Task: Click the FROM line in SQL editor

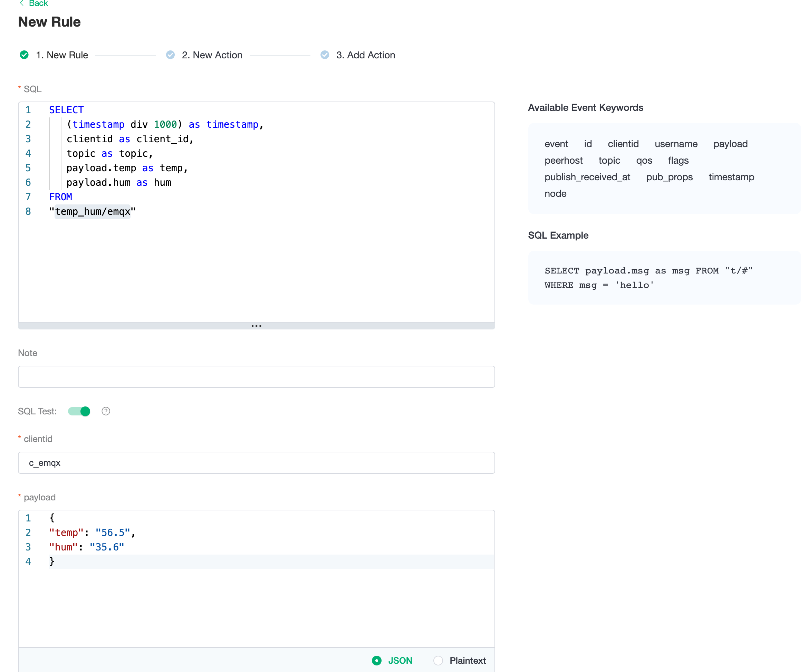Action: (x=61, y=197)
